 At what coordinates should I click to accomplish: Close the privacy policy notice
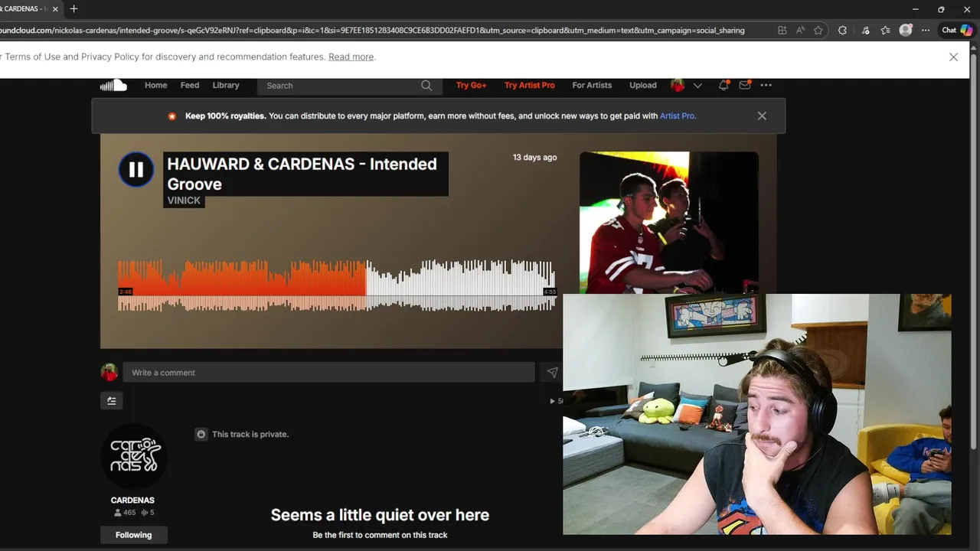953,57
